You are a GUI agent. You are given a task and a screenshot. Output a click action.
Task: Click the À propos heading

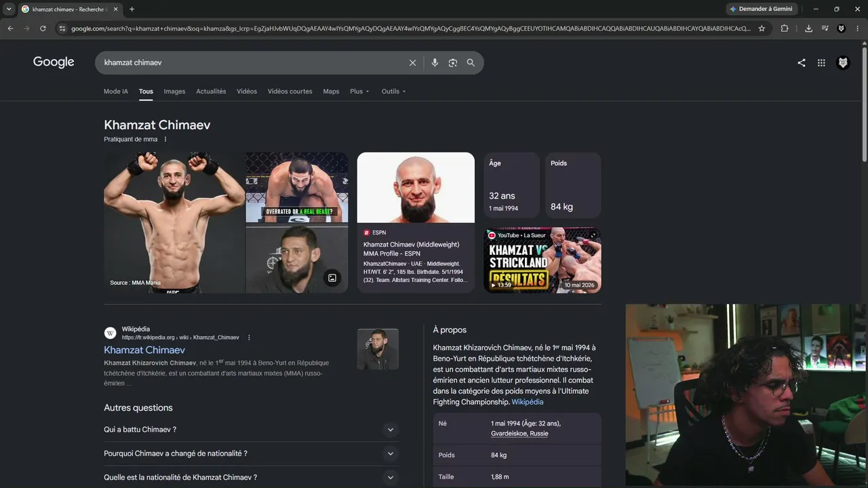click(450, 330)
